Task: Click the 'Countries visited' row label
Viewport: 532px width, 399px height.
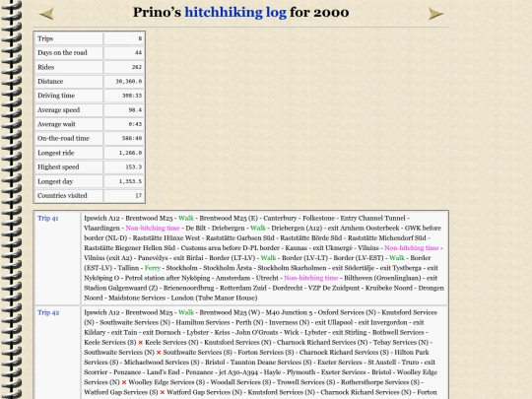Action: 62,196
